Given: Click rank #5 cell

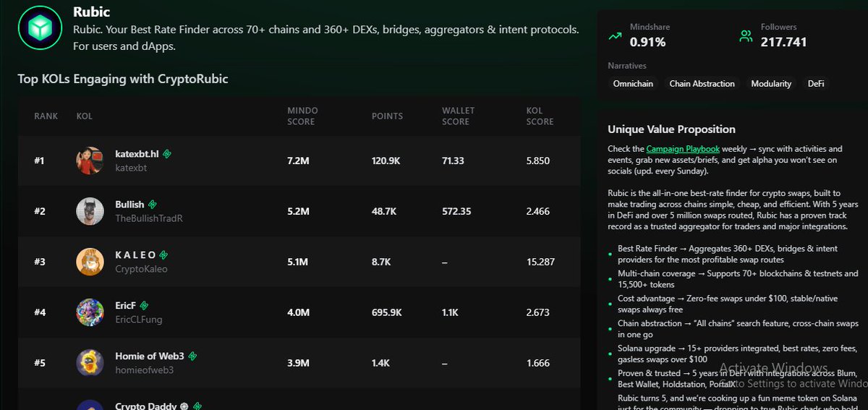Looking at the screenshot, I should point(40,363).
